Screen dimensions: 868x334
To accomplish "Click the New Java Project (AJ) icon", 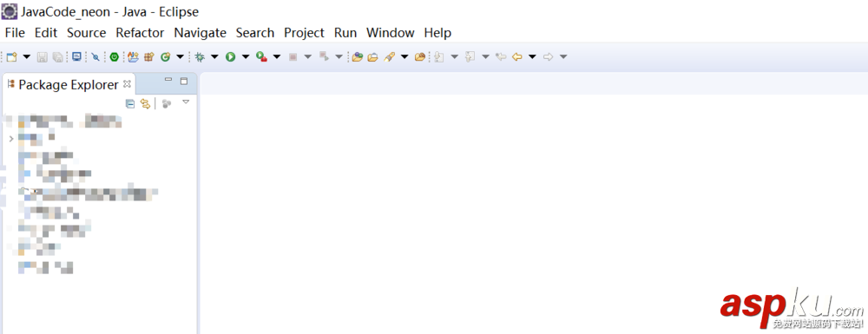I will point(133,56).
